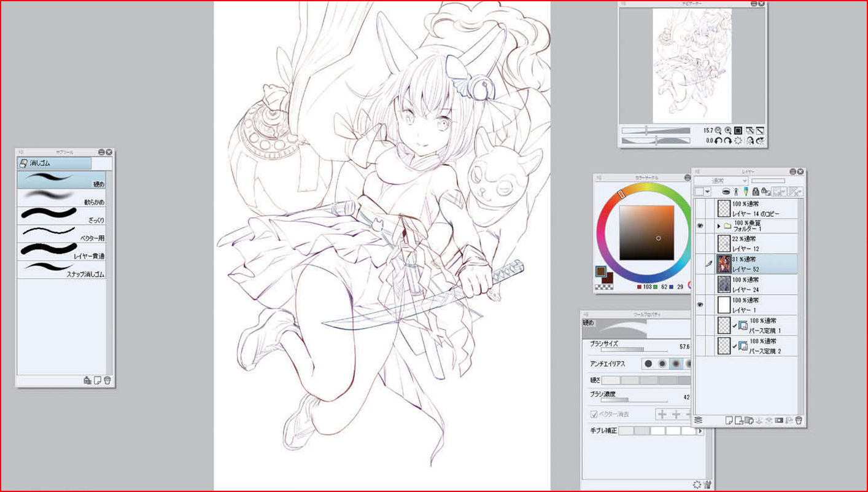
Task: Open the 消しゴム sub tool group tab
Action: pyautogui.click(x=54, y=163)
